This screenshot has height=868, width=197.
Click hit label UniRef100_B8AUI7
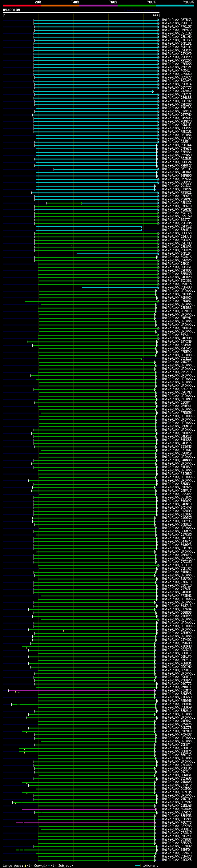pos(177,230)
